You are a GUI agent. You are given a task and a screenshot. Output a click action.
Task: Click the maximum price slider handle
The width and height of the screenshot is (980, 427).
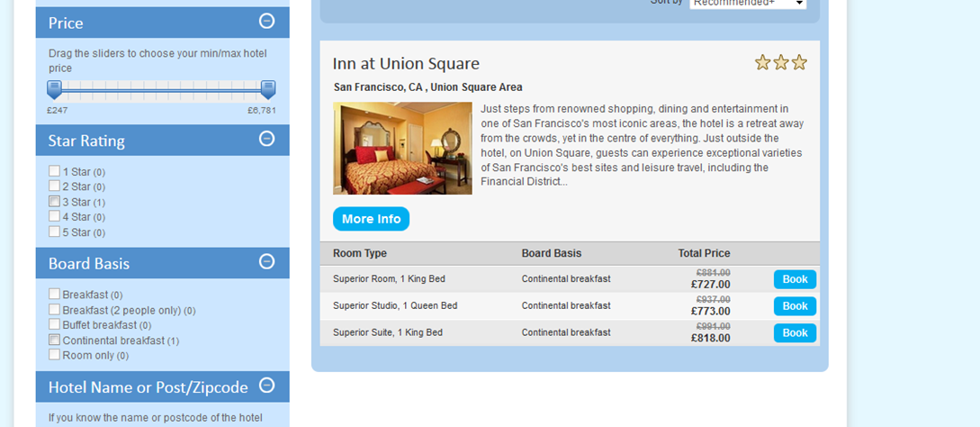pos(268,89)
